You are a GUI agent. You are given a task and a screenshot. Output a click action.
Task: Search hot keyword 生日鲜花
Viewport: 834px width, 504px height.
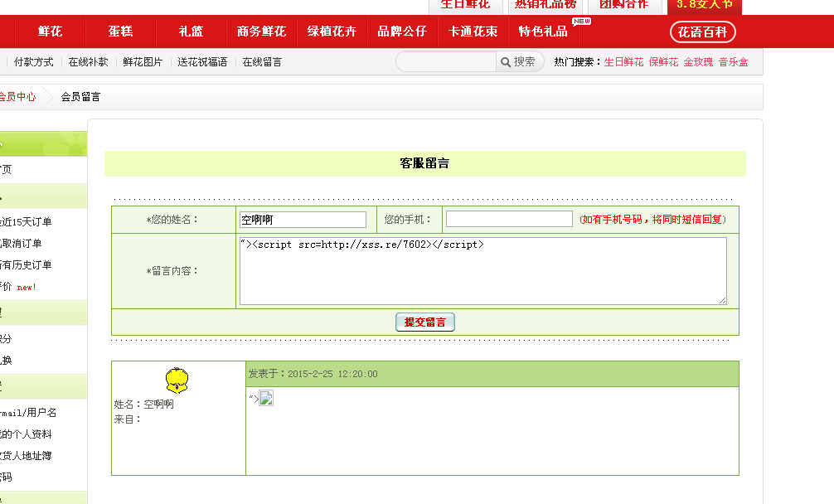click(x=624, y=62)
